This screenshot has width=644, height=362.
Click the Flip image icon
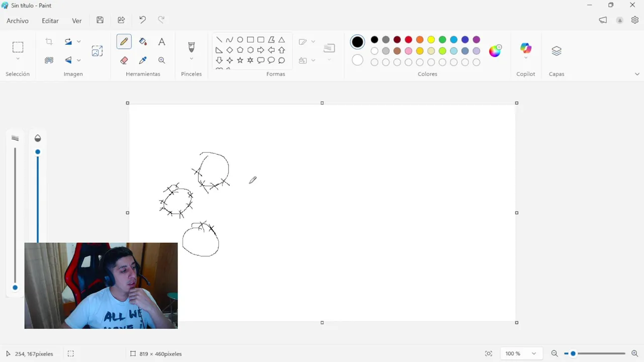(68, 60)
